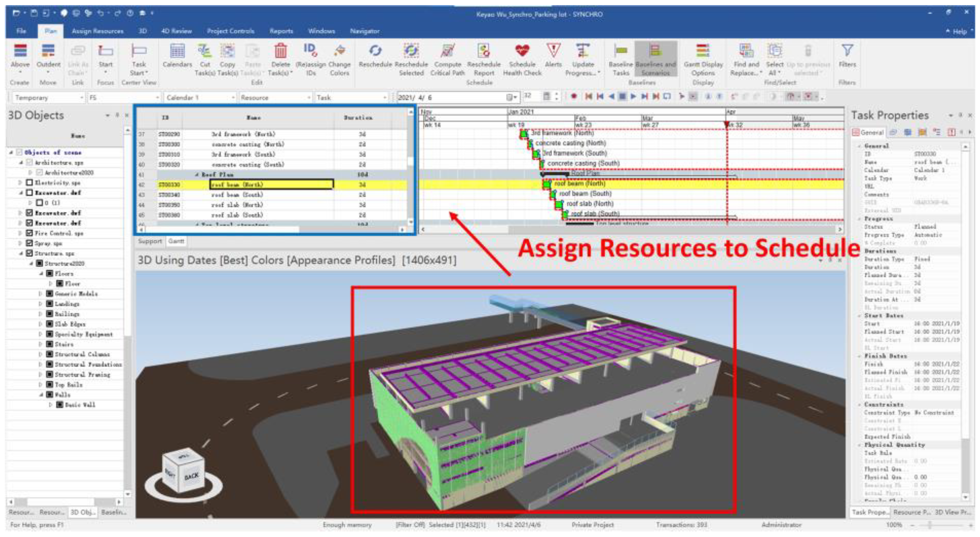Open the Assign Resources ribbon tab
980x537 pixels.
(x=97, y=31)
